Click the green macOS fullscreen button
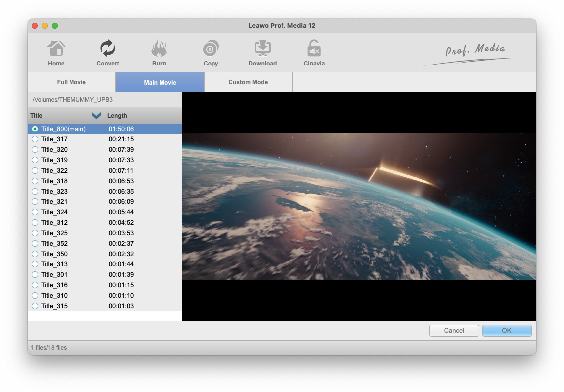This screenshot has width=564, height=392. pyautogui.click(x=55, y=26)
